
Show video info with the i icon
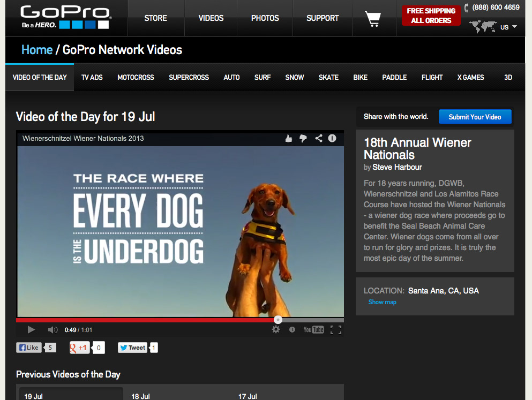[332, 138]
